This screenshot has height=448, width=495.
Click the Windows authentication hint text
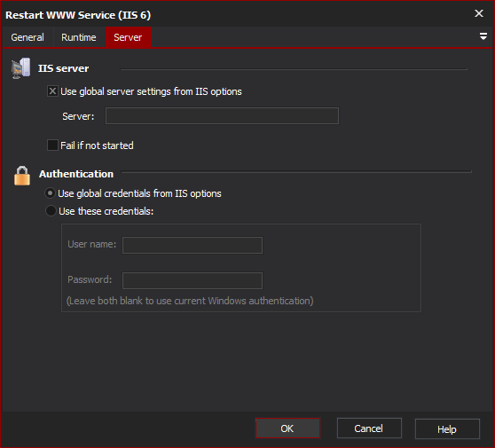190,301
